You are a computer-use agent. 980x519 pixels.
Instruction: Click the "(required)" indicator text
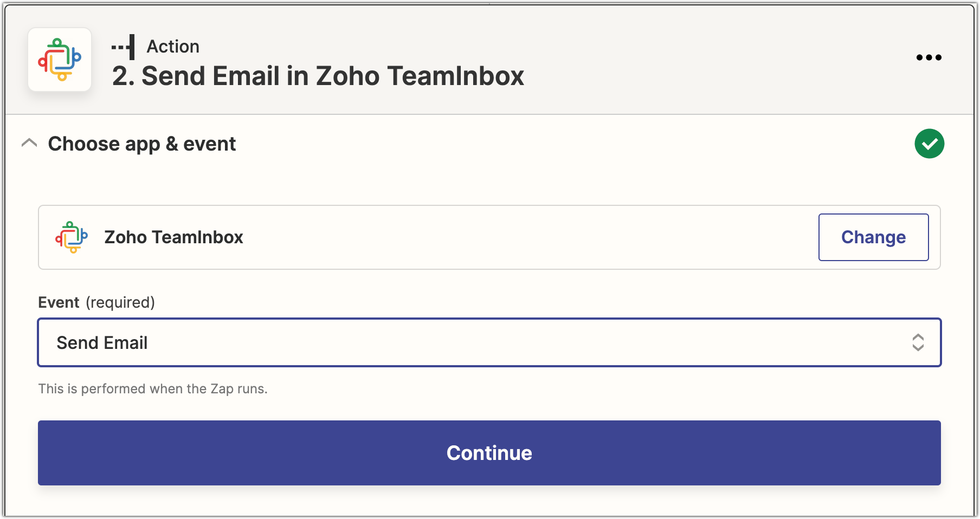pyautogui.click(x=120, y=302)
